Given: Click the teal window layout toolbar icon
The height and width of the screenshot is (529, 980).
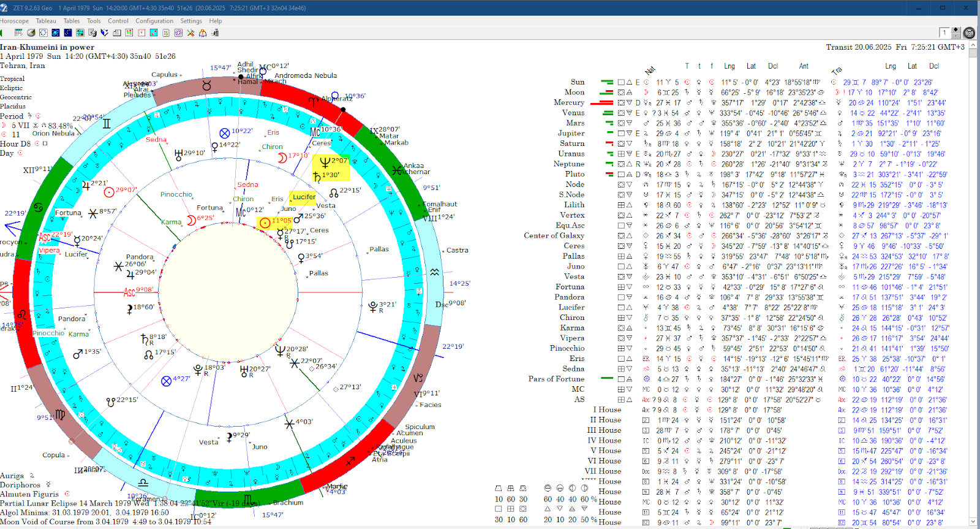Looking at the screenshot, I should (80, 32).
